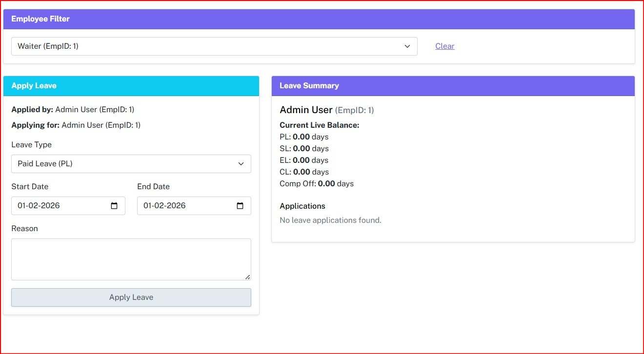Click the Applications section heading
Viewport: 644px width, 354px height.
(x=302, y=206)
